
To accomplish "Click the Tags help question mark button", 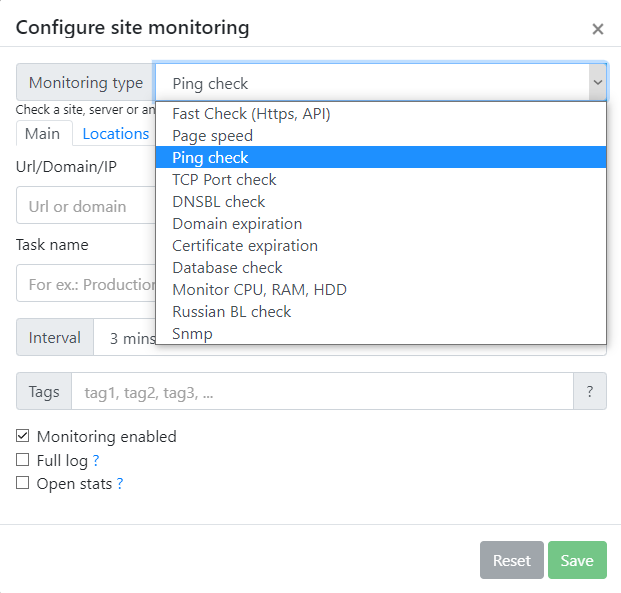I will click(x=589, y=392).
